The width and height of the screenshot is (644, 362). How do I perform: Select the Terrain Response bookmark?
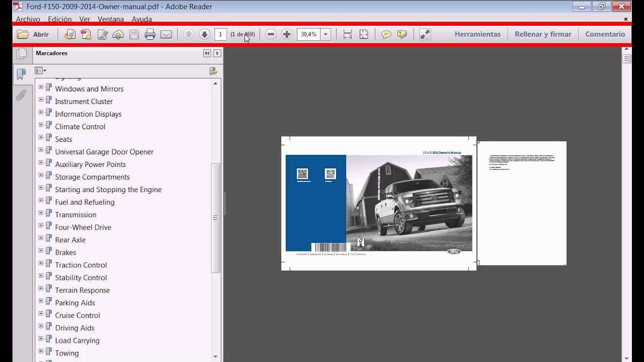tap(83, 290)
